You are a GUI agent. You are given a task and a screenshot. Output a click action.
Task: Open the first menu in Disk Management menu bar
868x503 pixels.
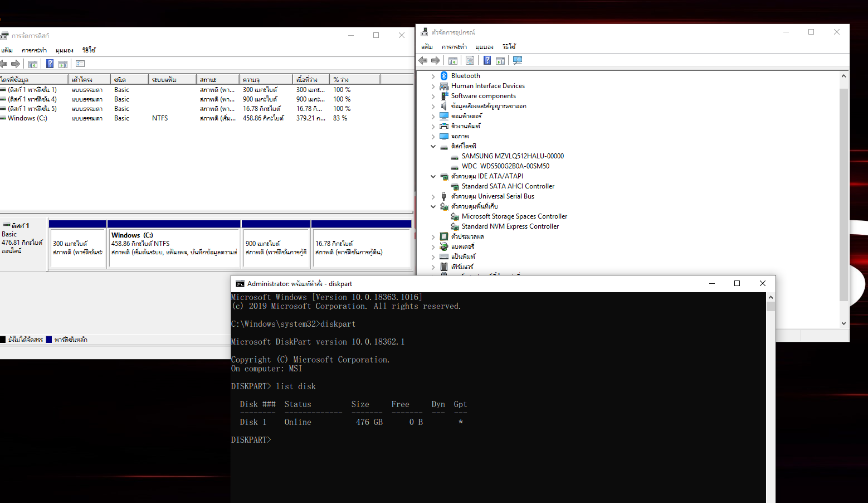[x=7, y=50]
